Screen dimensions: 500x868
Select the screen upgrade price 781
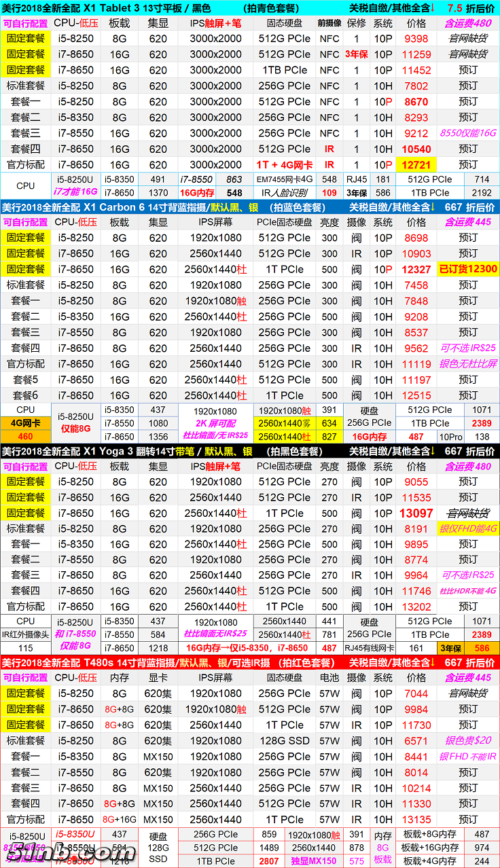point(329,634)
